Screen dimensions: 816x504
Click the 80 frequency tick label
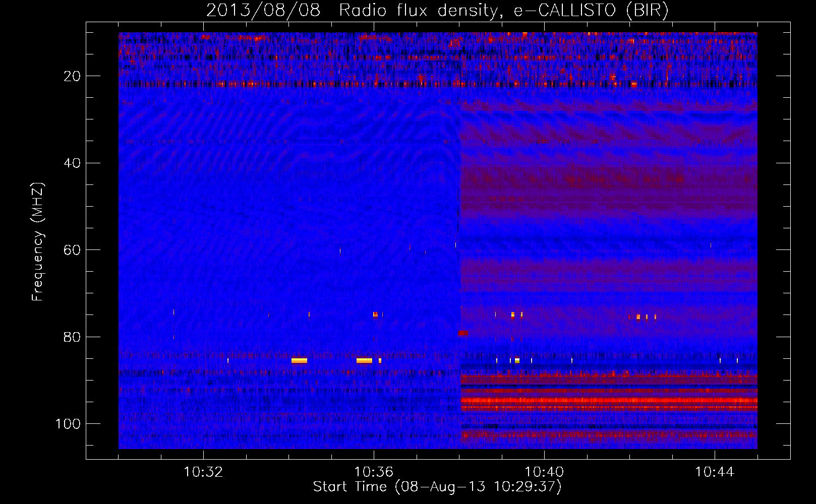click(72, 337)
